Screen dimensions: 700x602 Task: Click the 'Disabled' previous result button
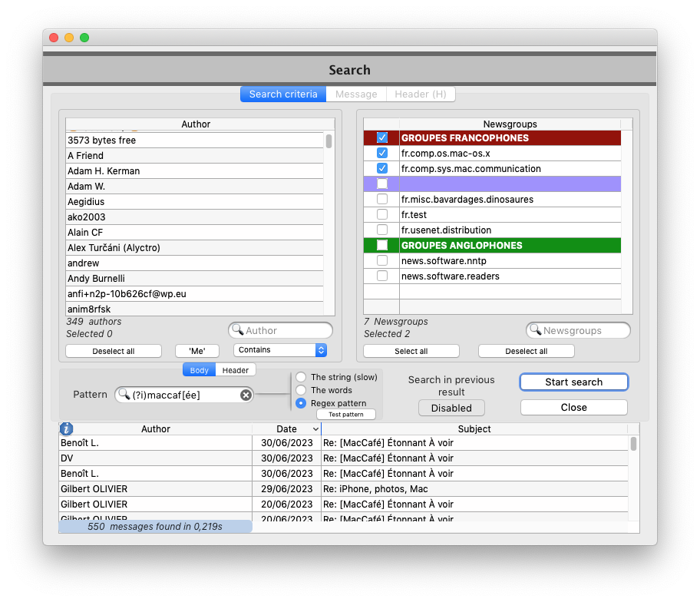point(451,408)
